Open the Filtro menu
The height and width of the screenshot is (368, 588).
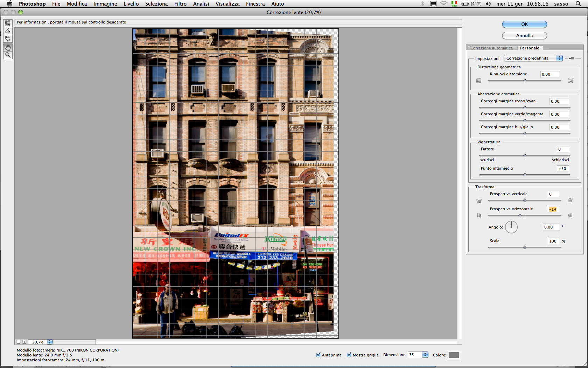click(x=181, y=4)
